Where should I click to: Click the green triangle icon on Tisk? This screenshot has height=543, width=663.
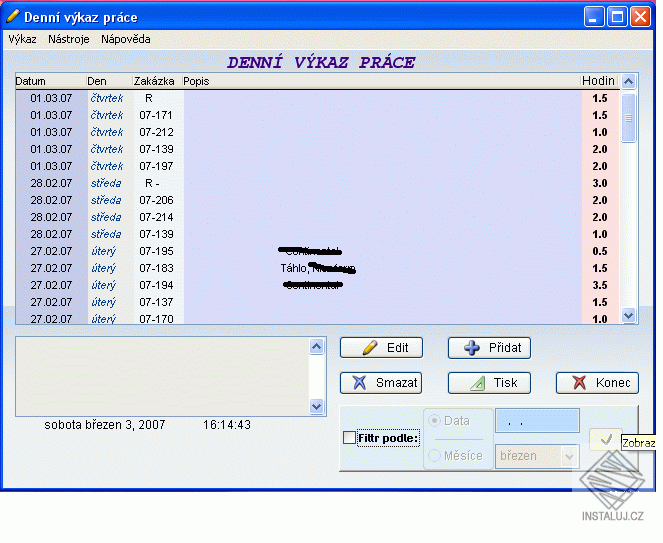[478, 383]
